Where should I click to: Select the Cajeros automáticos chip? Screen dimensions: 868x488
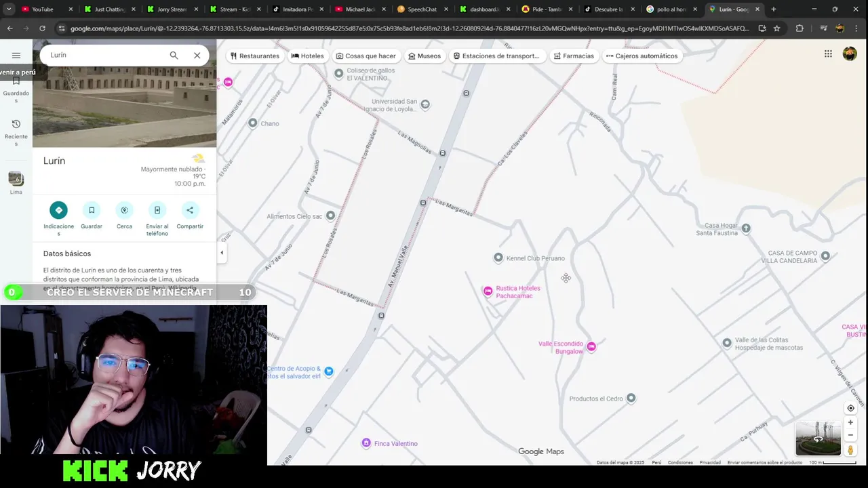click(642, 56)
